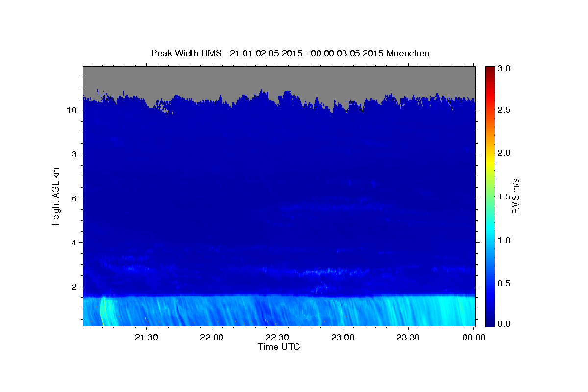Click the "Time UTC" axis label
The height and width of the screenshot is (392, 588).
click(x=279, y=347)
